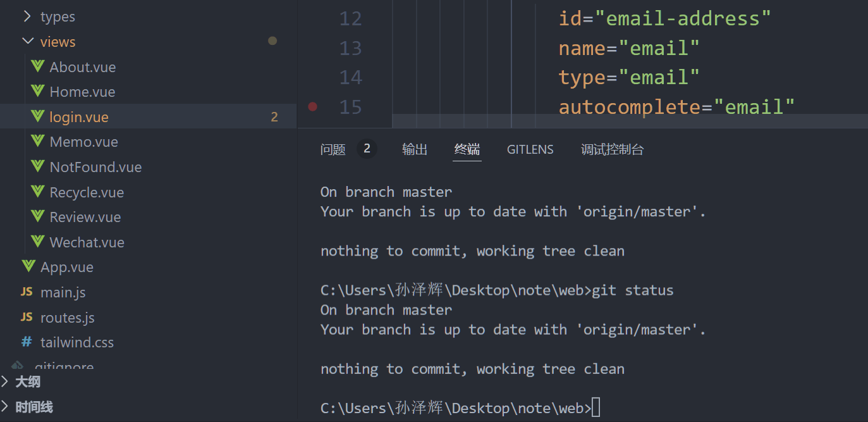868x422 pixels.
Task: Switch to the 输出 output tab
Action: coord(415,149)
